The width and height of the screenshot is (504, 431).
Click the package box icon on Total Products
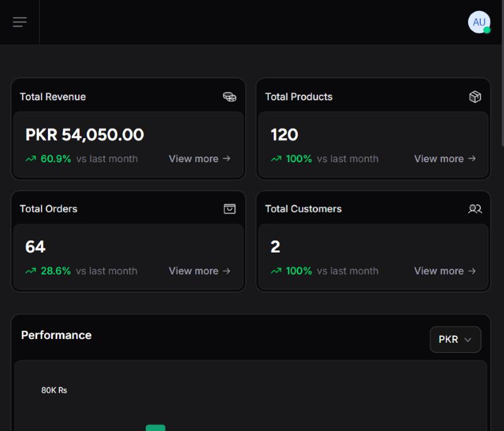(x=475, y=97)
